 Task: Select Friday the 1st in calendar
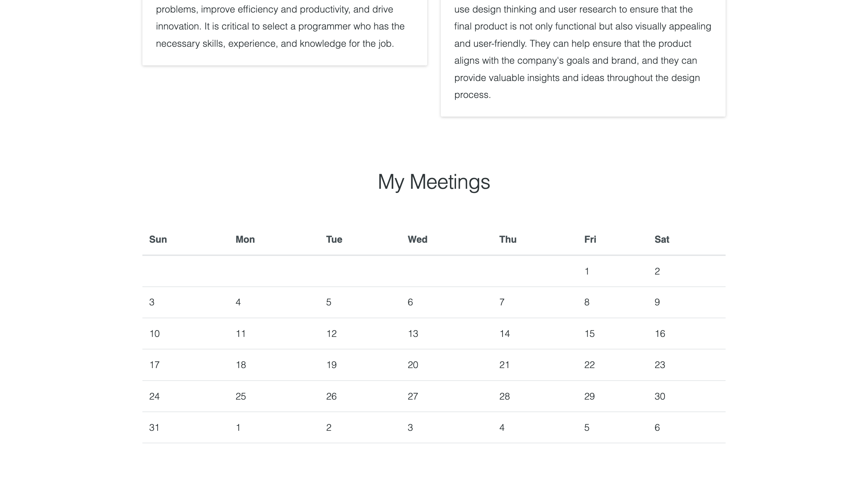(587, 271)
